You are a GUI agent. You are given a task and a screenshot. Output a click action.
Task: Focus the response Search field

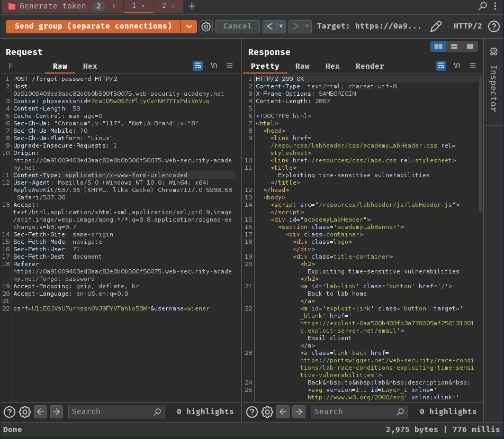click(359, 411)
